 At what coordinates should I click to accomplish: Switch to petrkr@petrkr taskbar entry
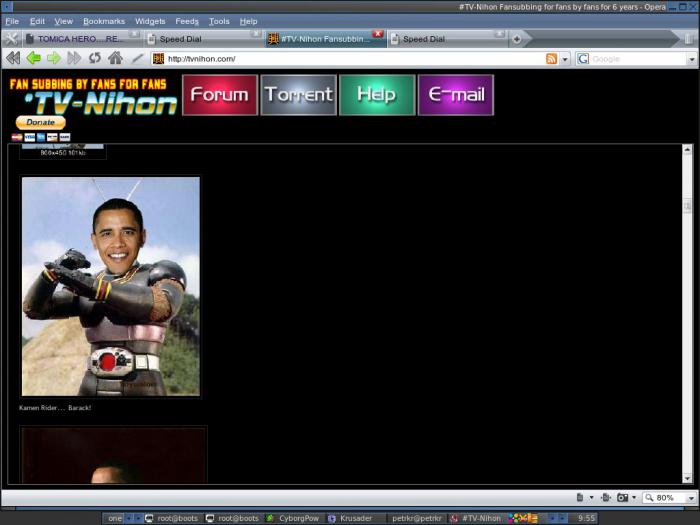pos(415,518)
